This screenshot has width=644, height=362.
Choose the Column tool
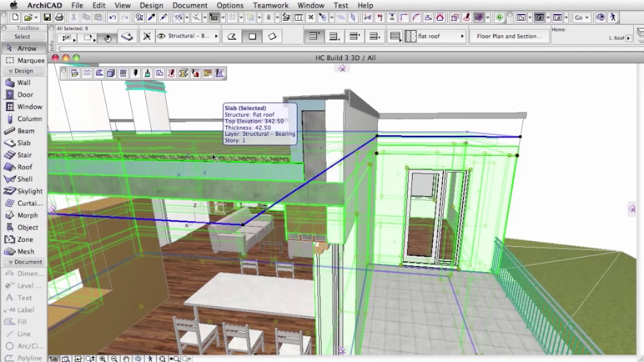(24, 119)
